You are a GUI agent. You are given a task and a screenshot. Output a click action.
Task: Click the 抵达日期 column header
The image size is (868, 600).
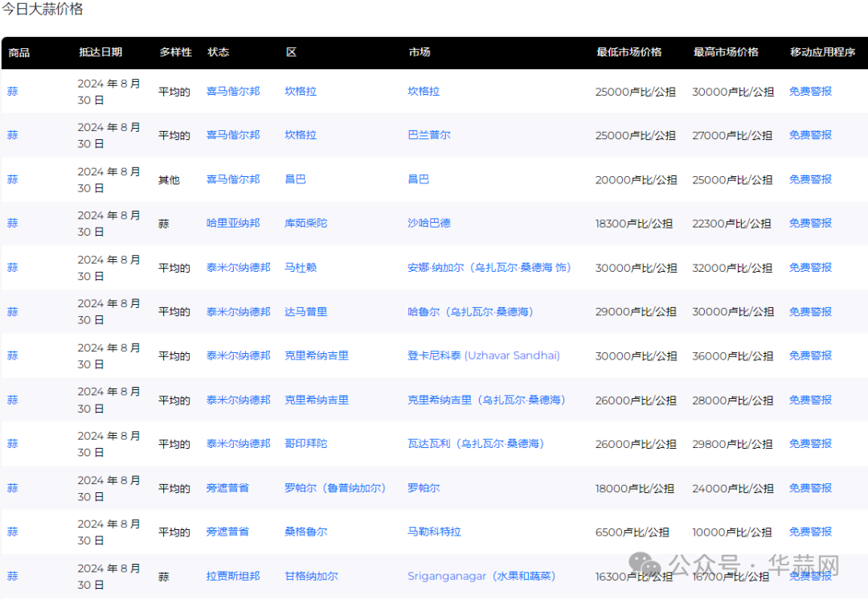tap(100, 52)
